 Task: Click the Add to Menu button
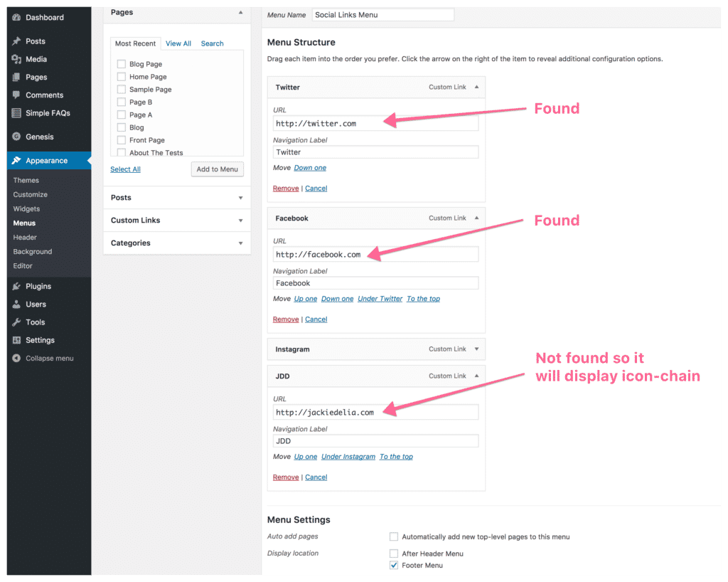coord(218,169)
